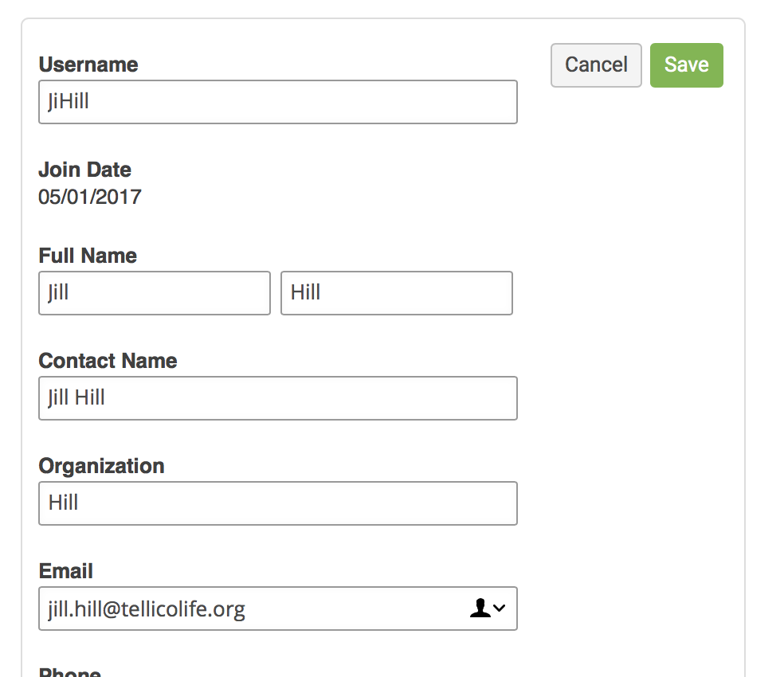The height and width of the screenshot is (677, 784).
Task: Click the Email label
Action: coord(66,571)
